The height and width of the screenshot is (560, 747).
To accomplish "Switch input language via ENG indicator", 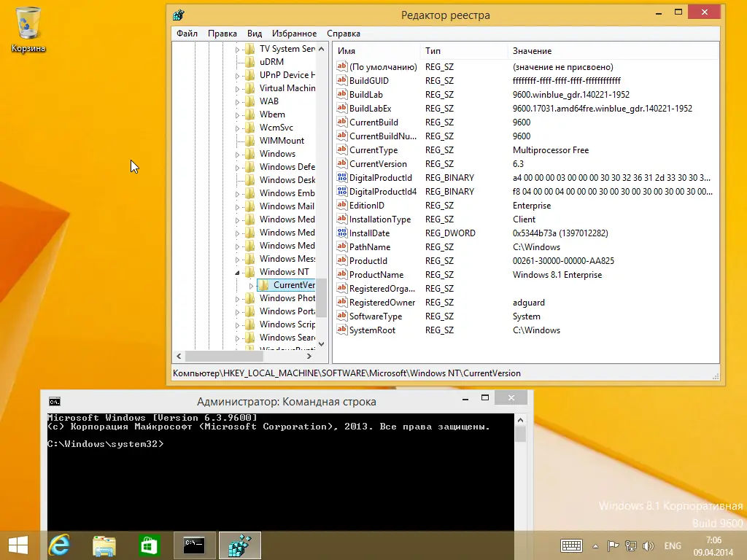I will click(672, 545).
